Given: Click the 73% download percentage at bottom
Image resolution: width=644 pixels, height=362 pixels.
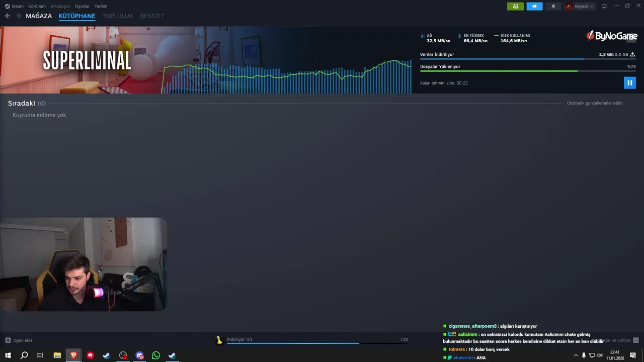Looking at the screenshot, I should tap(404, 339).
